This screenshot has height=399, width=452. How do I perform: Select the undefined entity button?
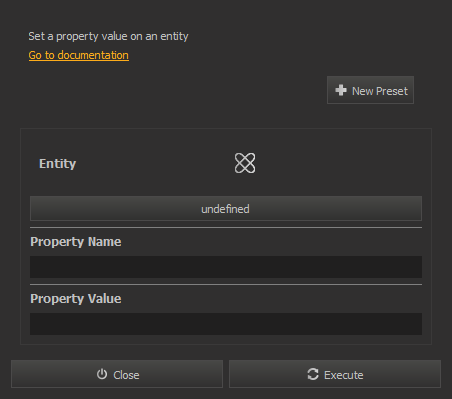point(226,209)
